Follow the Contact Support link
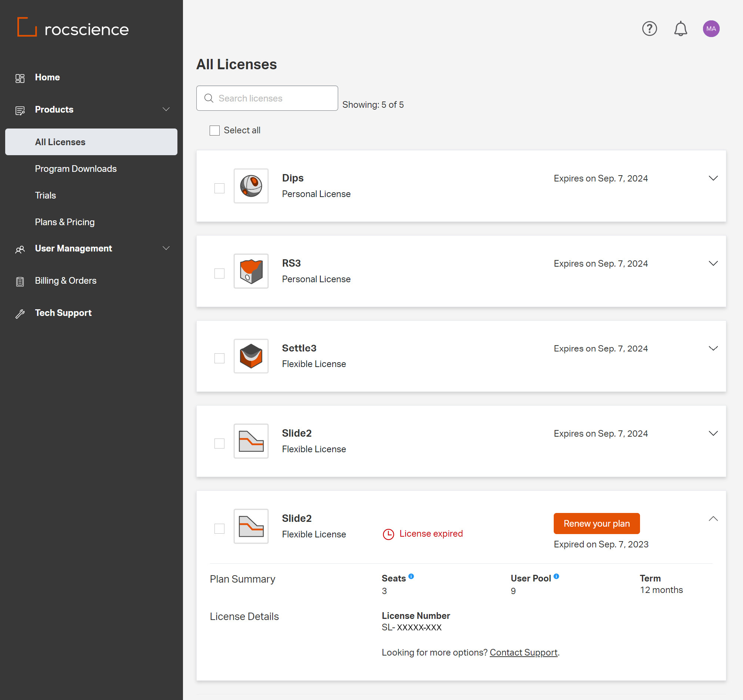Viewport: 743px width, 700px height. tap(524, 653)
